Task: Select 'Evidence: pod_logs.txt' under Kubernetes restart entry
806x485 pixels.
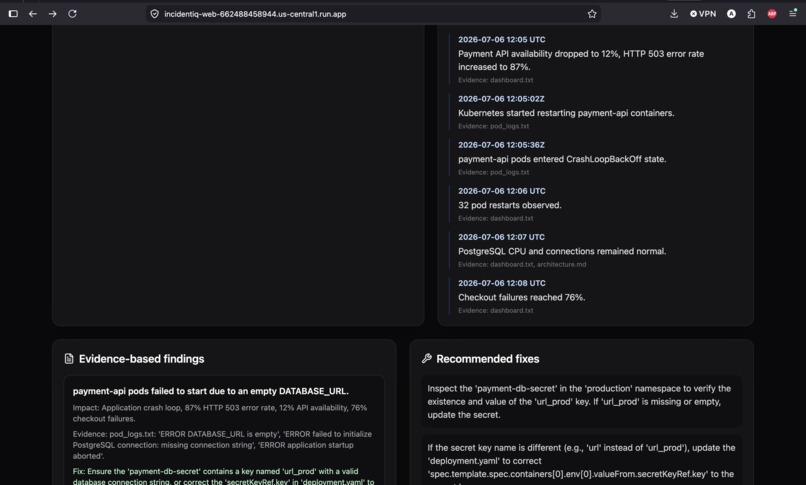Action: pyautogui.click(x=493, y=126)
